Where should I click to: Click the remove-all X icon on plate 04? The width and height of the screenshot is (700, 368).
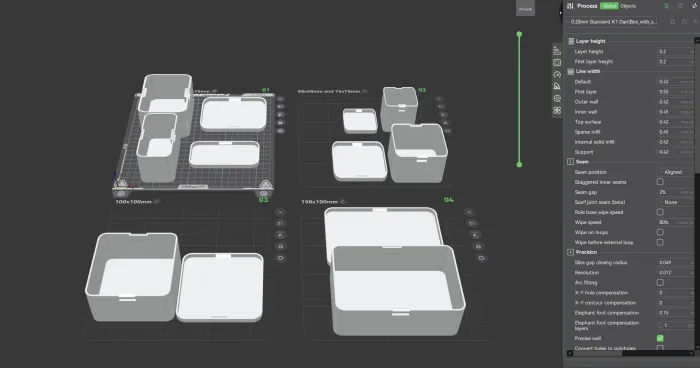pos(469,212)
